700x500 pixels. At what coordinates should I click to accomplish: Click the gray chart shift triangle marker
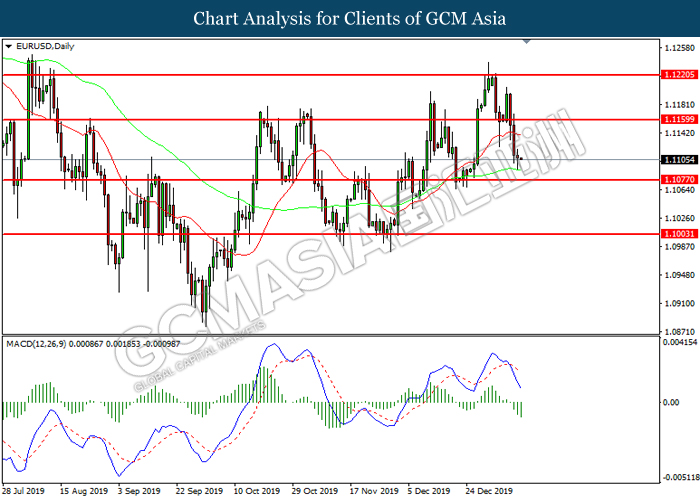(526, 42)
